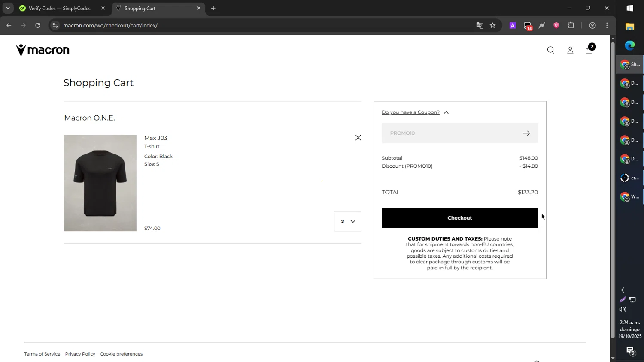
Task: Collapse the 'Do you have a Coupon?' chevron
Action: [x=446, y=112]
